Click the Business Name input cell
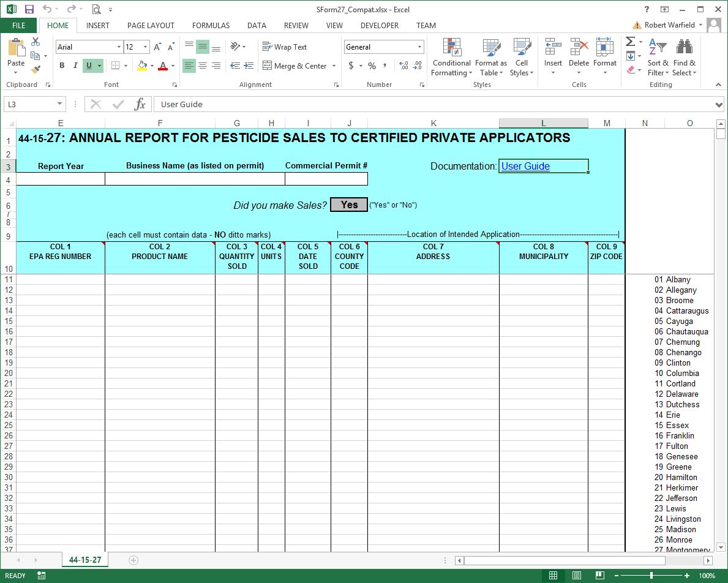This screenshot has width=728, height=583. click(195, 179)
